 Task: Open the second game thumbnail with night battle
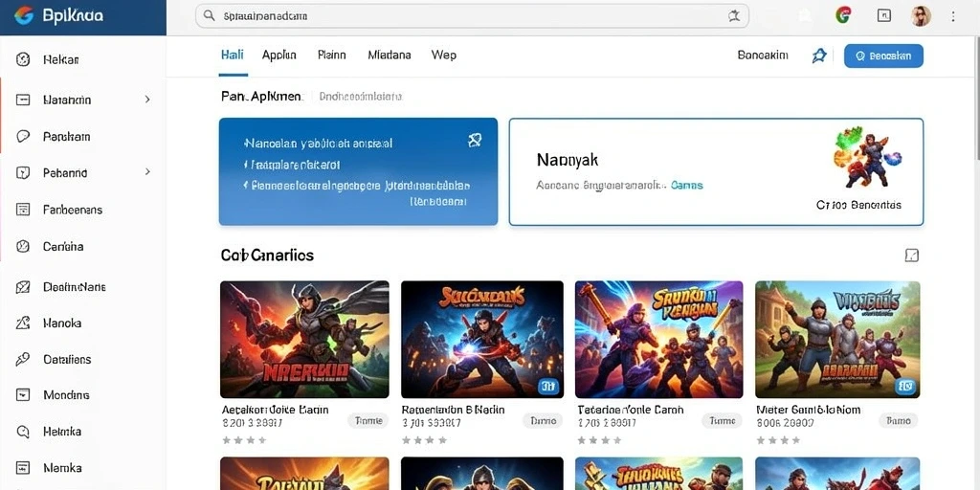(x=482, y=340)
